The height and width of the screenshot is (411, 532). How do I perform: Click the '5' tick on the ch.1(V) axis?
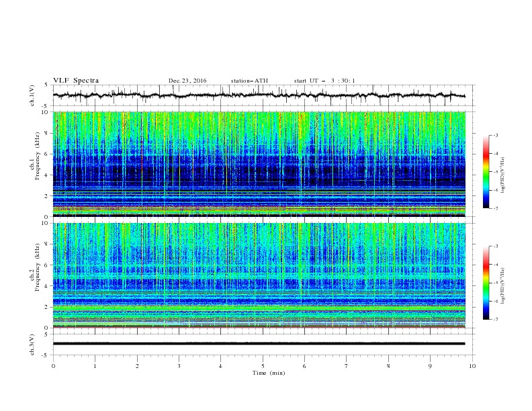tap(46, 85)
